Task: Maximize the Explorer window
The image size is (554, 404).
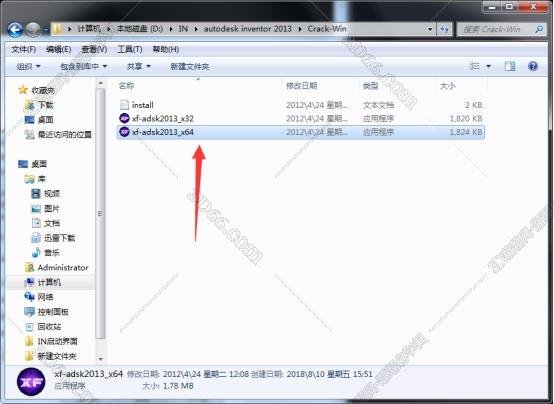Action: point(509,7)
